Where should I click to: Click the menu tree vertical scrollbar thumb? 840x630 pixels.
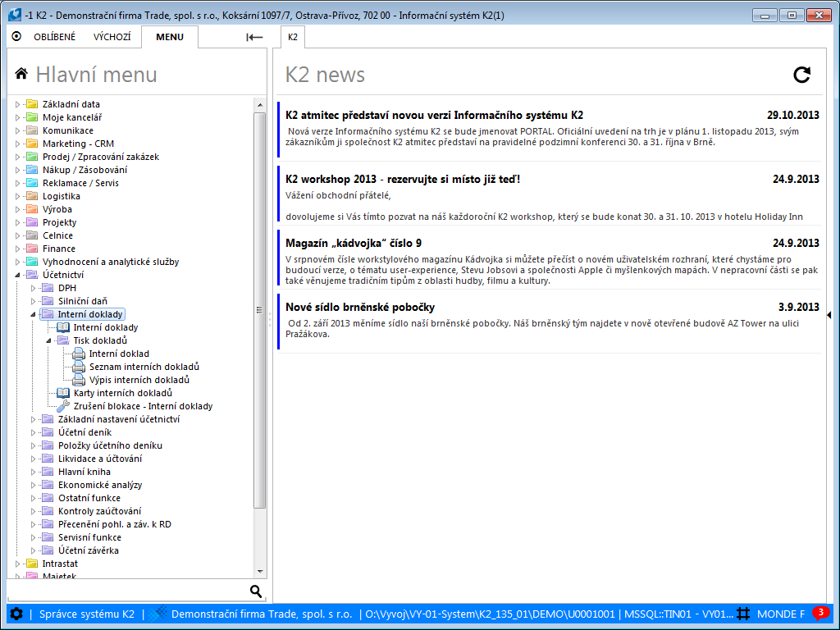point(260,309)
